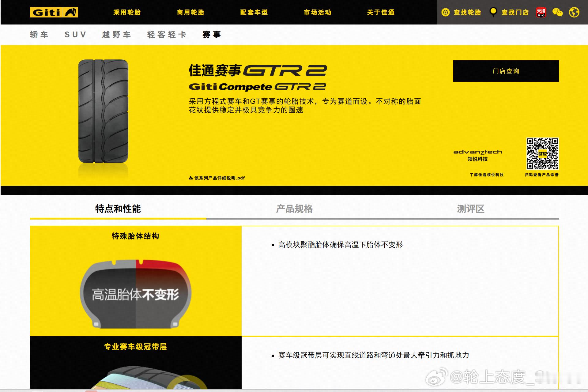
Task: Click the 专业赛车级冠带层 heading
Action: [x=135, y=347]
